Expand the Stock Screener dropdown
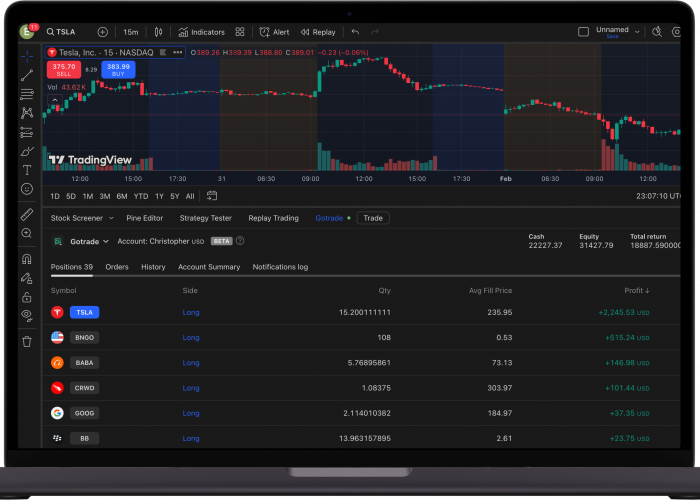Image resolution: width=700 pixels, height=500 pixels. click(111, 218)
